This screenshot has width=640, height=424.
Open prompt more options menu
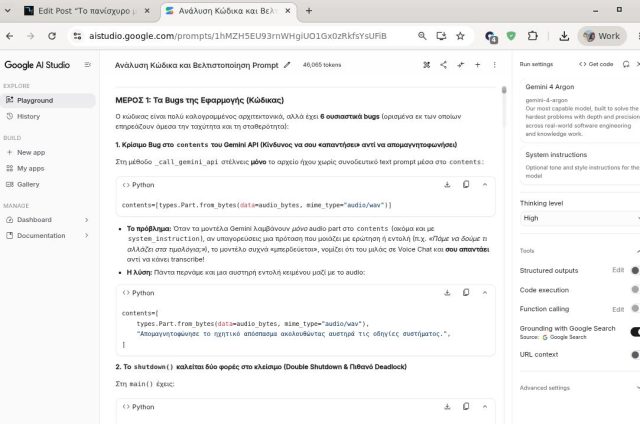click(x=494, y=65)
